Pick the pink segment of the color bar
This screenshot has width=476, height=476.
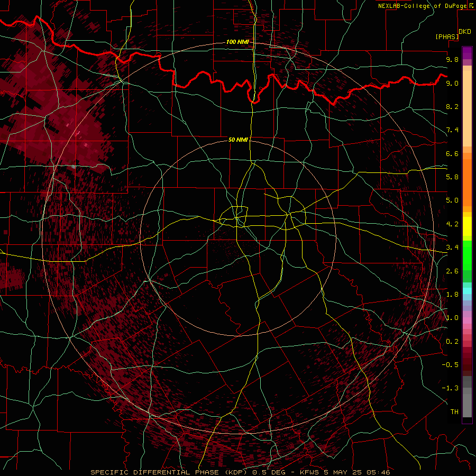tap(467, 321)
